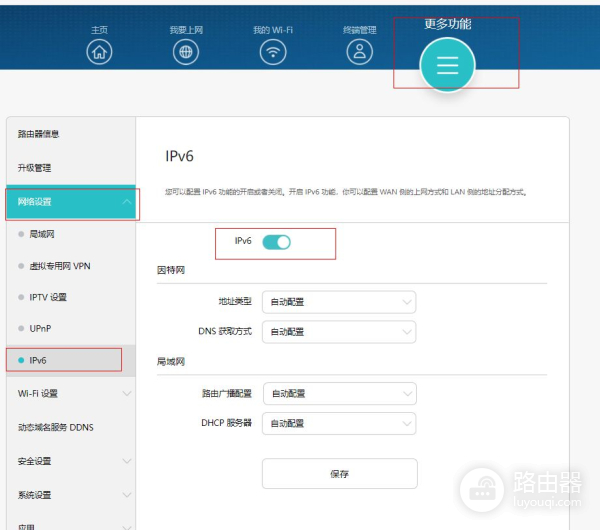The height and width of the screenshot is (530, 600).
Task: Click the DNS 获取方式 field label
Action: (x=225, y=331)
